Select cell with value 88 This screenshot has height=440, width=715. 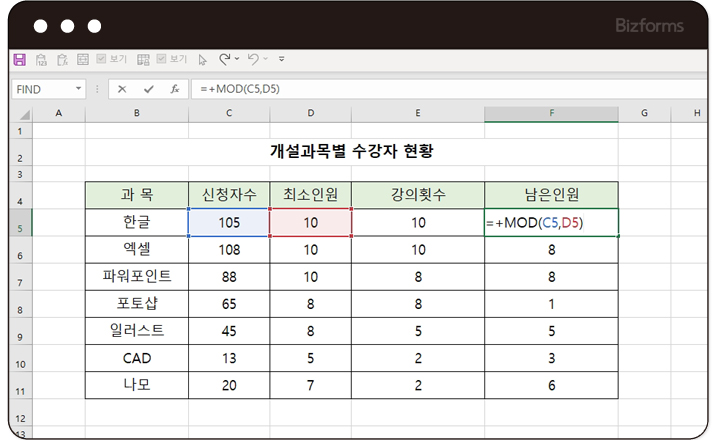coord(229,277)
